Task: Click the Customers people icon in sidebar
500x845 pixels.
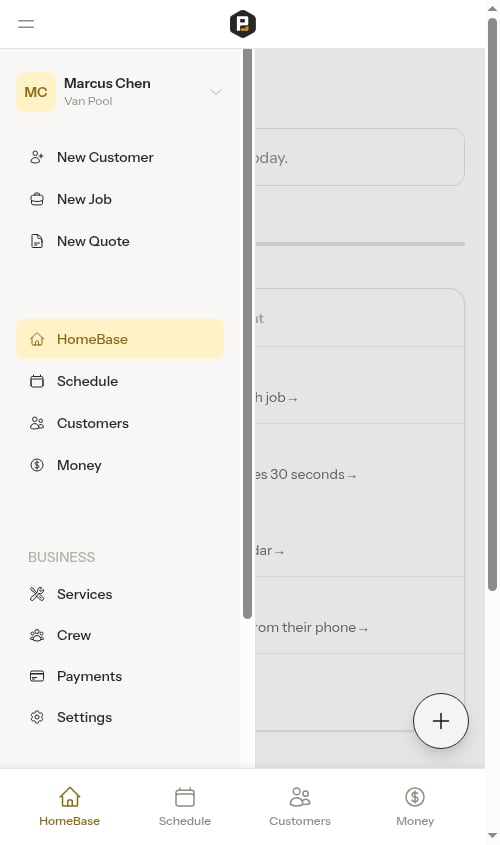Action: pyautogui.click(x=37, y=424)
